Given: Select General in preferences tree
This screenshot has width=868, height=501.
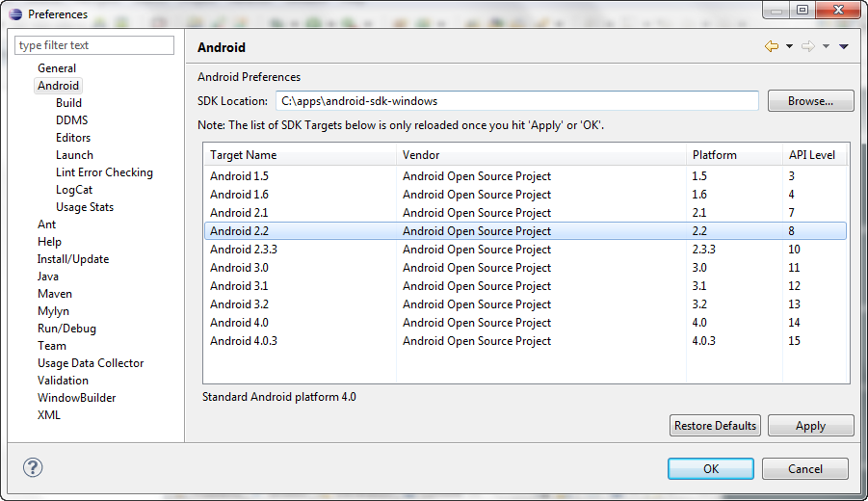Looking at the screenshot, I should [x=57, y=68].
